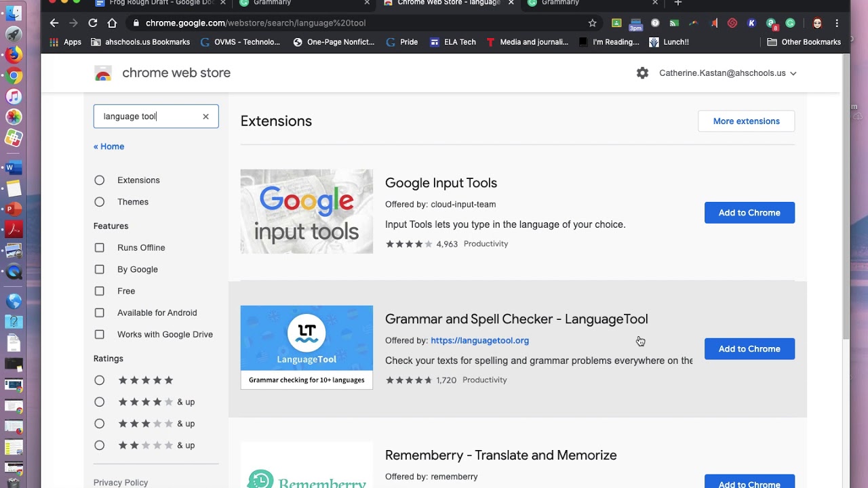Open the Chrome three-dot menu
This screenshot has width=868, height=488.
837,23
